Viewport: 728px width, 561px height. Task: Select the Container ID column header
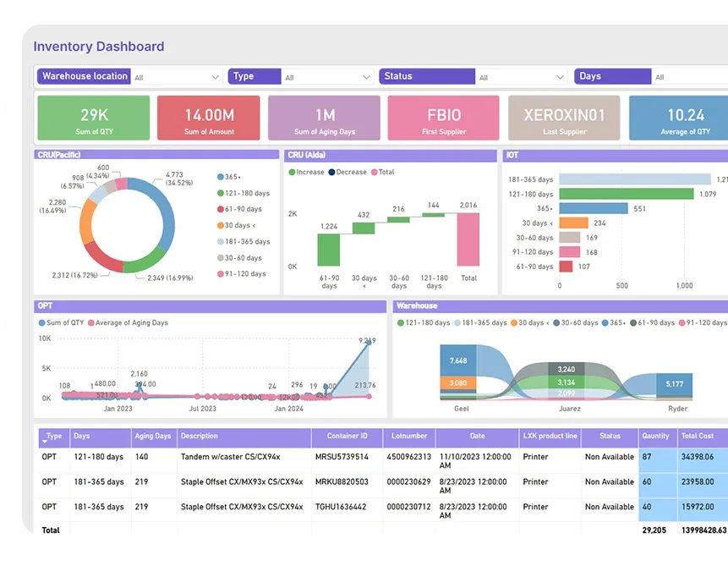tap(342, 437)
